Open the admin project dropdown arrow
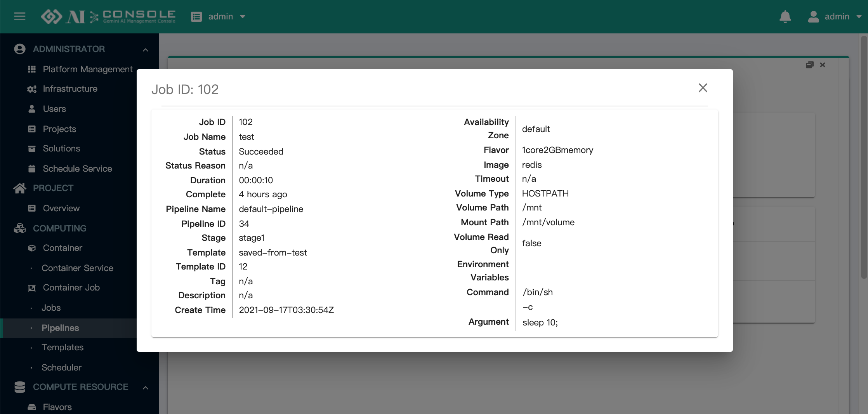The image size is (868, 414). click(x=243, y=17)
